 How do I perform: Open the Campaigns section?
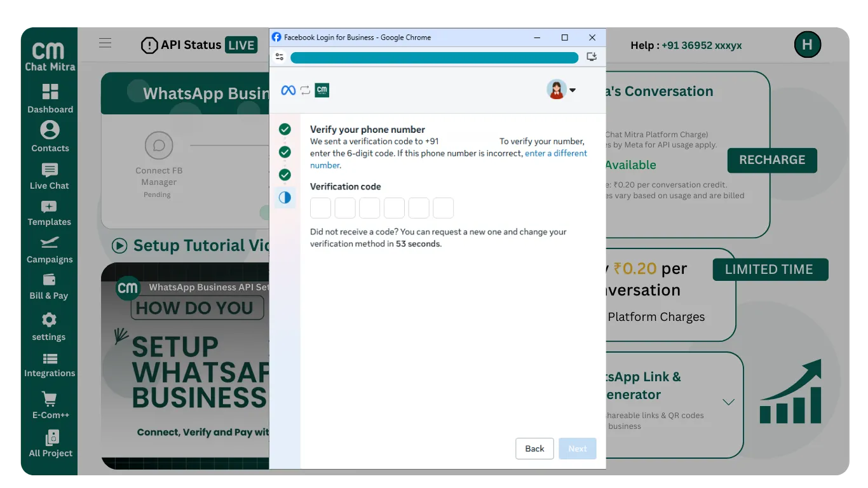[50, 243]
